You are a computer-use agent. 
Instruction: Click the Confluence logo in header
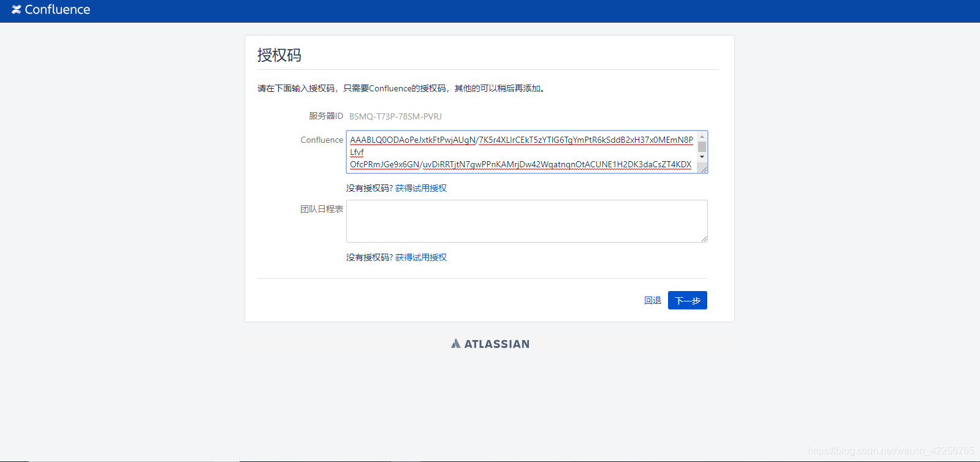(x=51, y=10)
